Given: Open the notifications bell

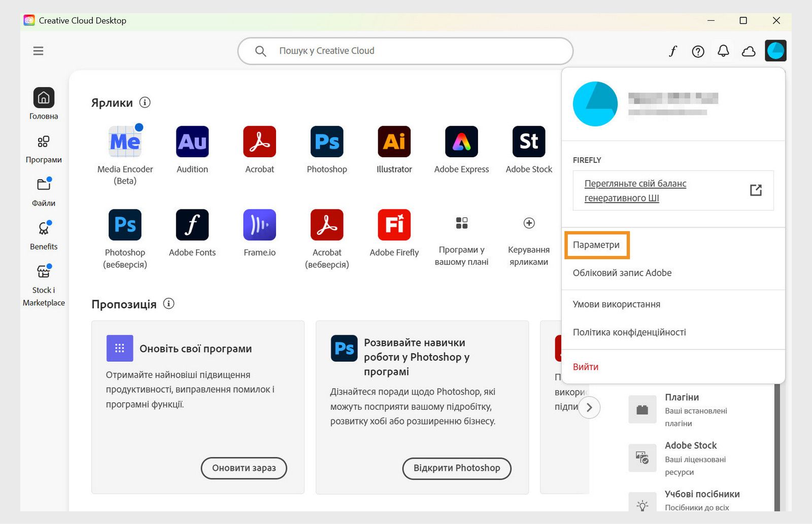Looking at the screenshot, I should click(723, 51).
